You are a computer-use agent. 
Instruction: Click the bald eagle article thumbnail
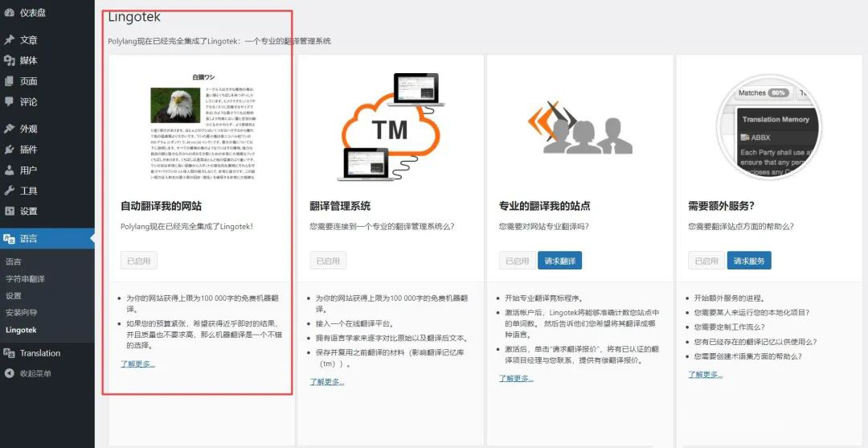click(x=175, y=105)
